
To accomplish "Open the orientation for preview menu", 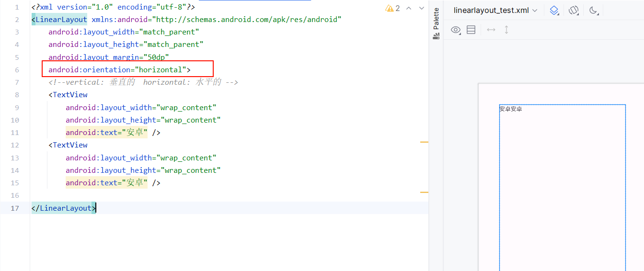I will click(x=574, y=10).
